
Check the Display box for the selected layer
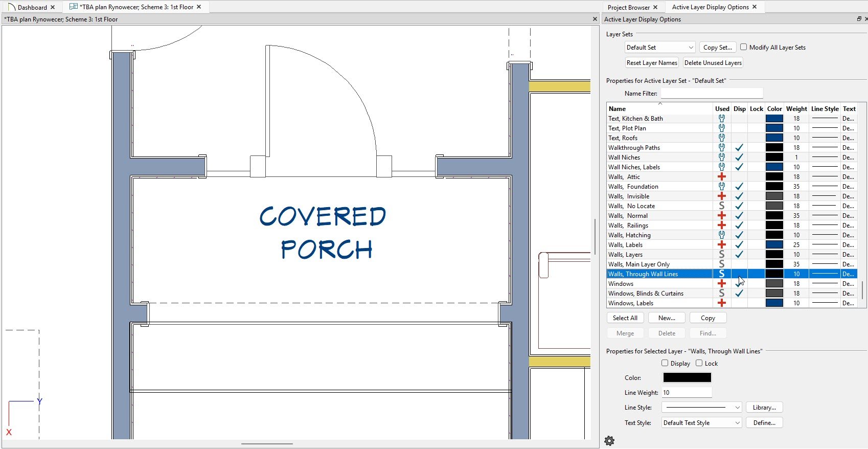click(x=665, y=363)
